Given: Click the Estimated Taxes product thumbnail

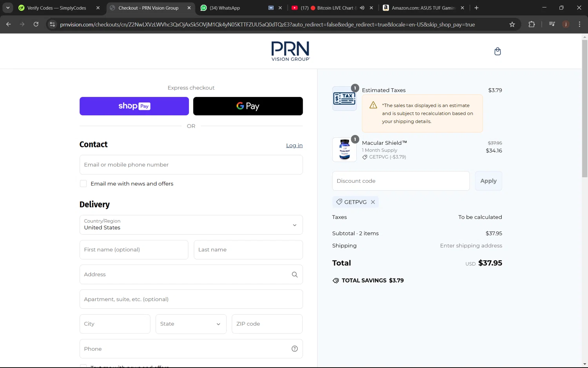Looking at the screenshot, I should tap(344, 98).
